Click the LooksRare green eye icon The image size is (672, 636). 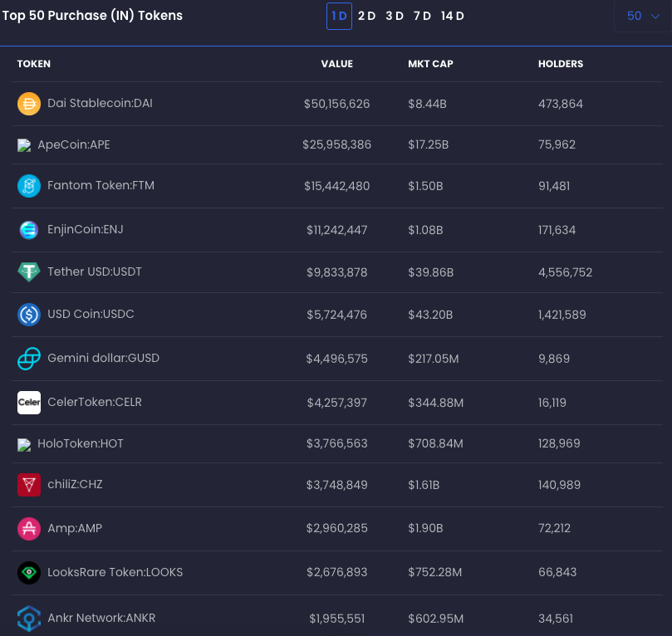coord(29,573)
